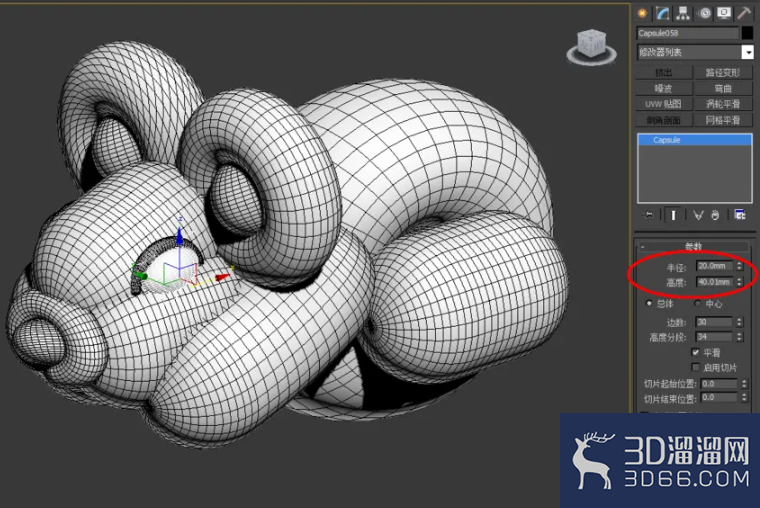The image size is (760, 508).
Task: Click the 边数 spinner arrows
Action: tap(739, 322)
